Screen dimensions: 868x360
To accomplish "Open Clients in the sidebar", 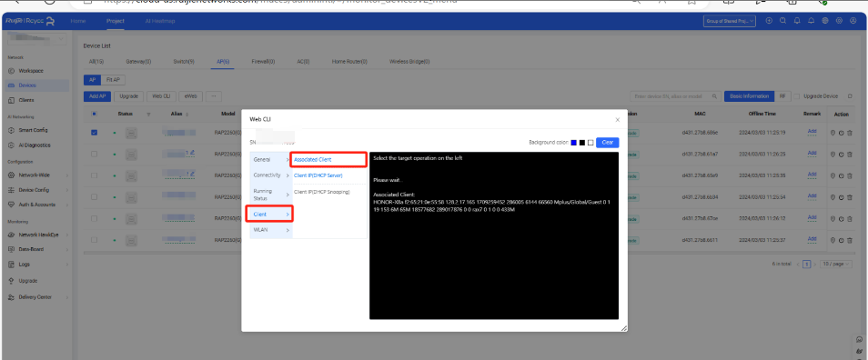I will click(x=26, y=100).
